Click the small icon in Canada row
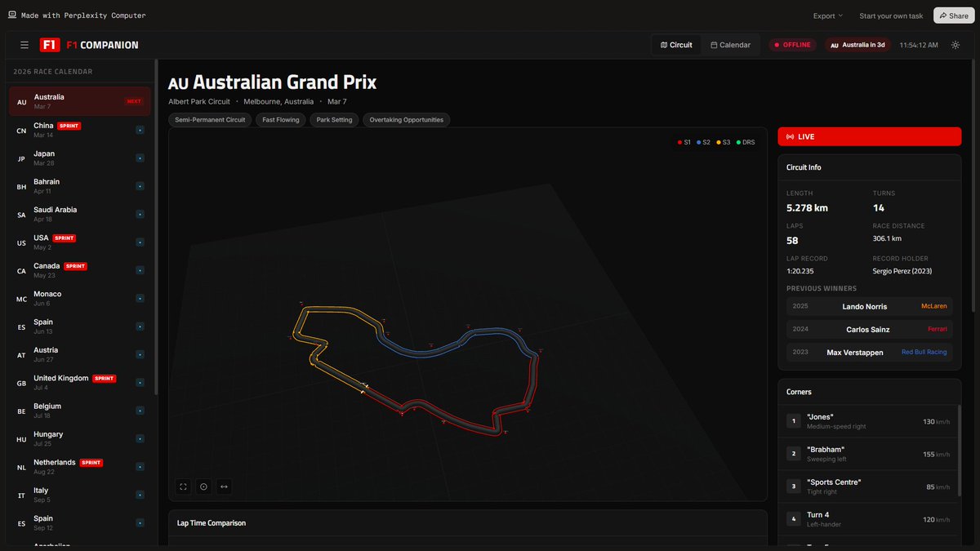 click(140, 271)
